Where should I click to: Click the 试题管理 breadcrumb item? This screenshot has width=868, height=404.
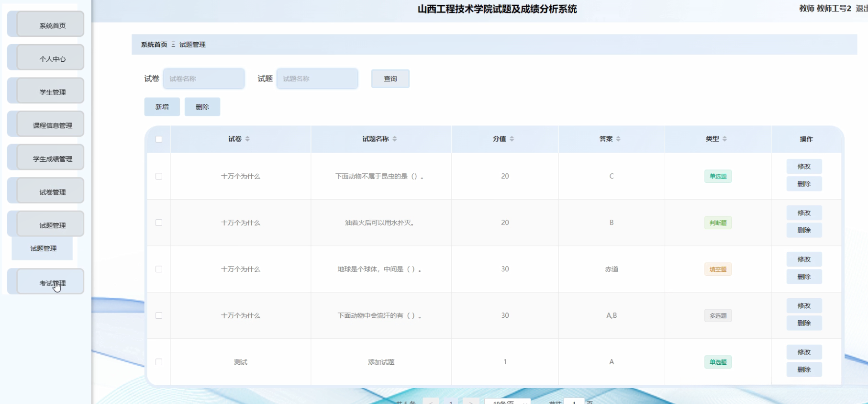point(192,45)
